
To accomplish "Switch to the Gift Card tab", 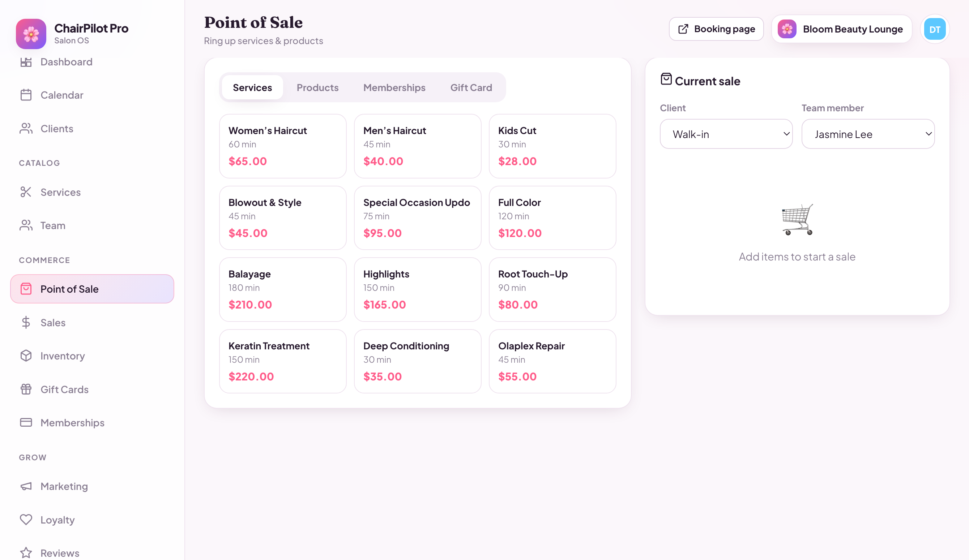I will click(471, 87).
